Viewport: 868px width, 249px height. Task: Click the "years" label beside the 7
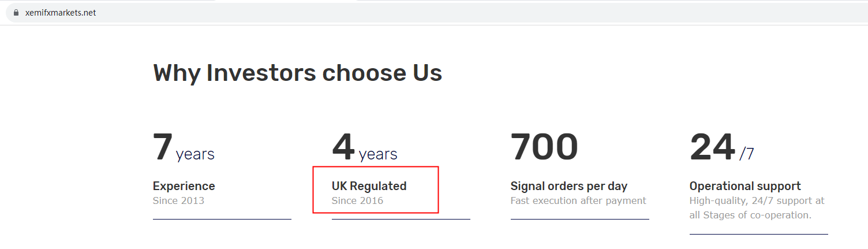(x=195, y=154)
